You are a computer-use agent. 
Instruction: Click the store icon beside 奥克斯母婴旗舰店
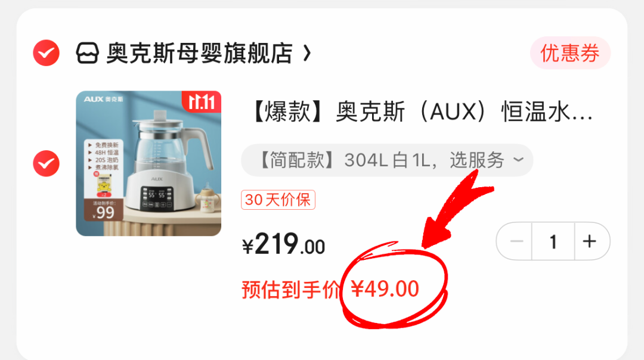87,53
